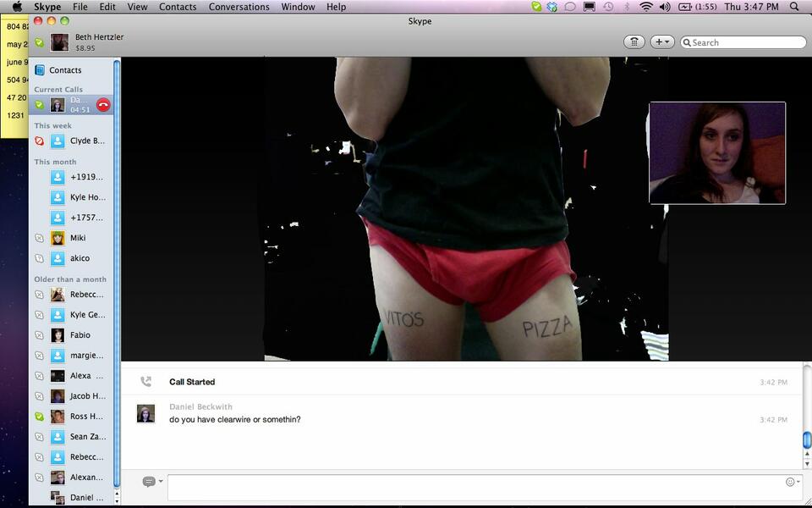This screenshot has width=812, height=508.
Task: Click the Dropbox menu bar icon
Action: tap(552, 7)
